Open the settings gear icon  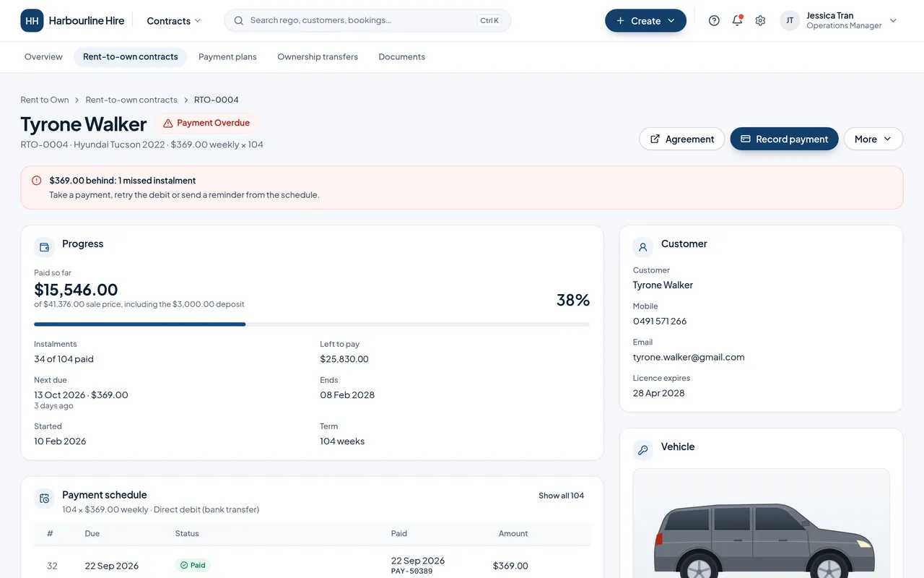point(760,21)
